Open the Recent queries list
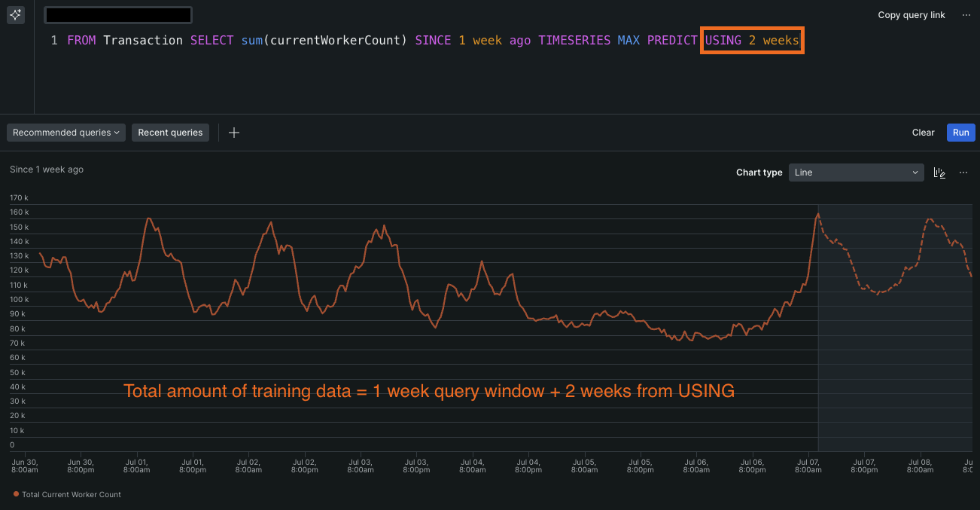The width and height of the screenshot is (980, 510). coord(170,133)
